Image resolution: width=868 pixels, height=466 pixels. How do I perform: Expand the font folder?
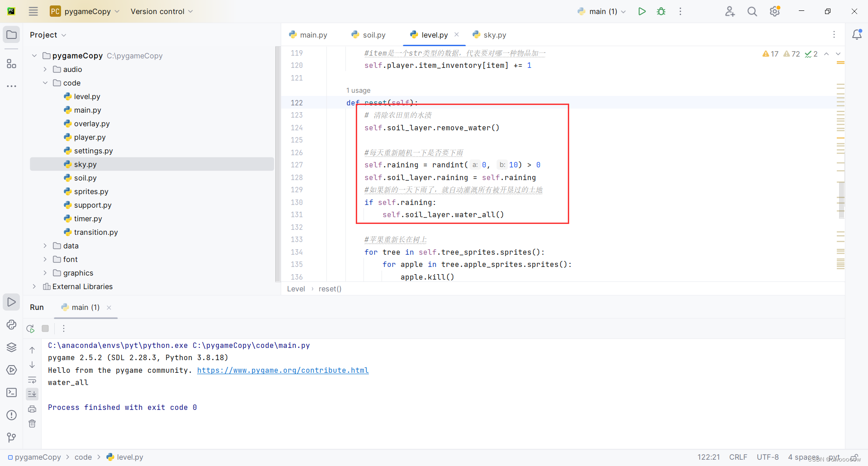point(45,259)
